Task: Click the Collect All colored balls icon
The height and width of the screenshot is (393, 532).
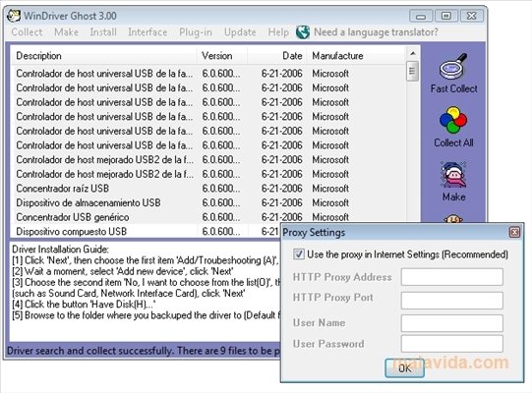Action: pyautogui.click(x=453, y=120)
